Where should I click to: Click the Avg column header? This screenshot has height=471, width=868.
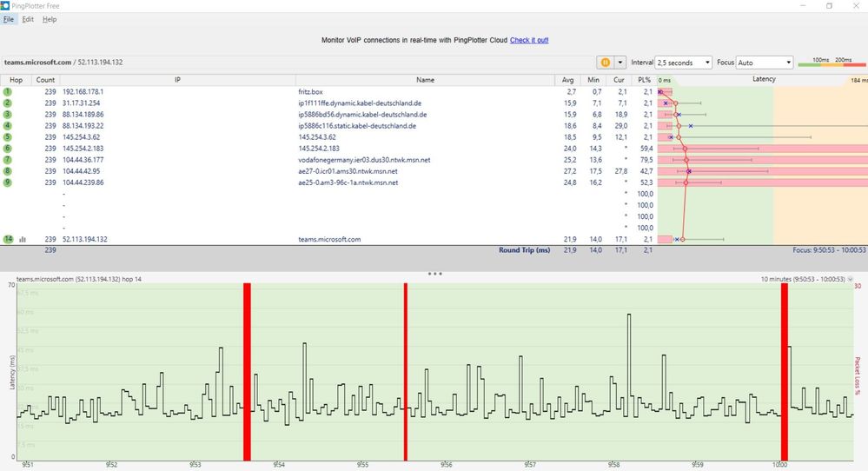tap(567, 80)
